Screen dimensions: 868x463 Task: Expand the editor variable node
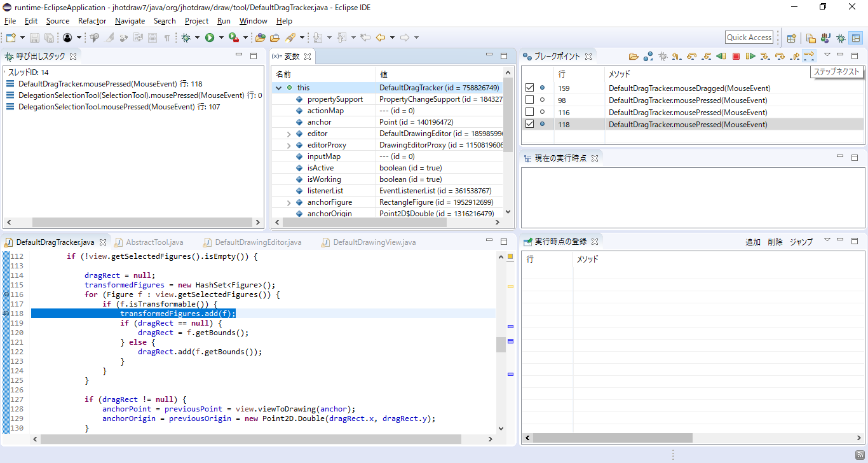(x=289, y=134)
